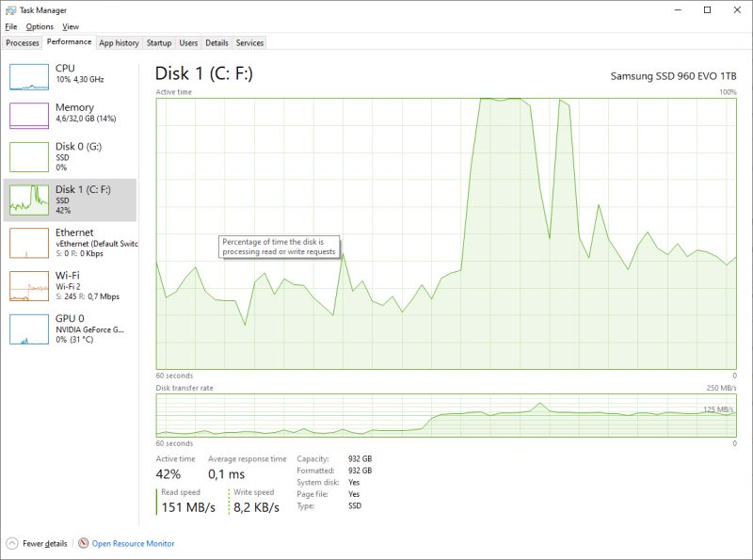Viewport: 753px width, 560px height.
Task: Open the File menu
Action: (11, 26)
